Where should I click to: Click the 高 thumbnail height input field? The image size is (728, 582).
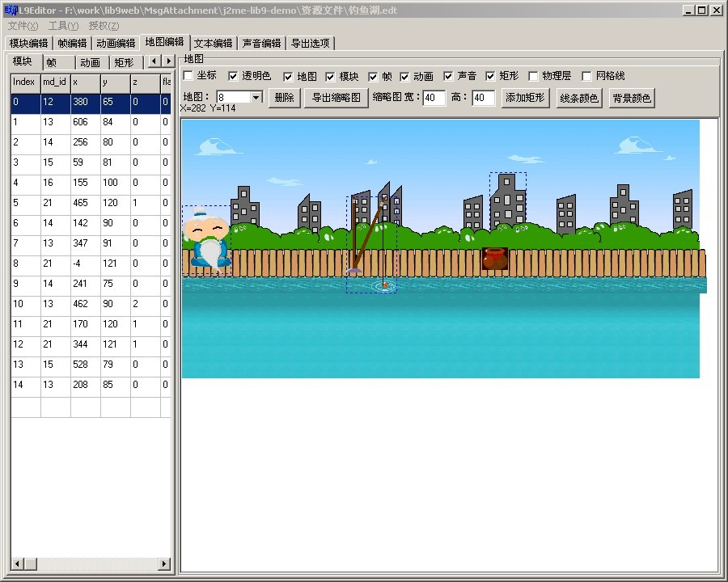484,98
